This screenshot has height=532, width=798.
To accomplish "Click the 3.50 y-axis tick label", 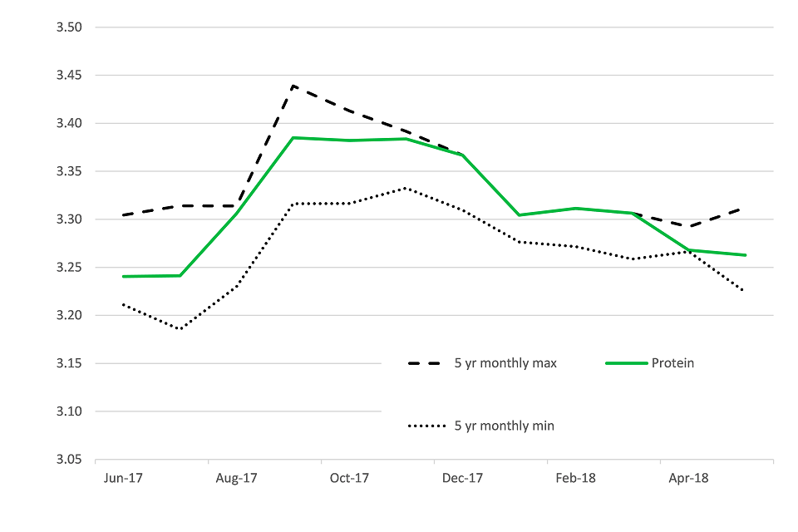I will pos(70,27).
